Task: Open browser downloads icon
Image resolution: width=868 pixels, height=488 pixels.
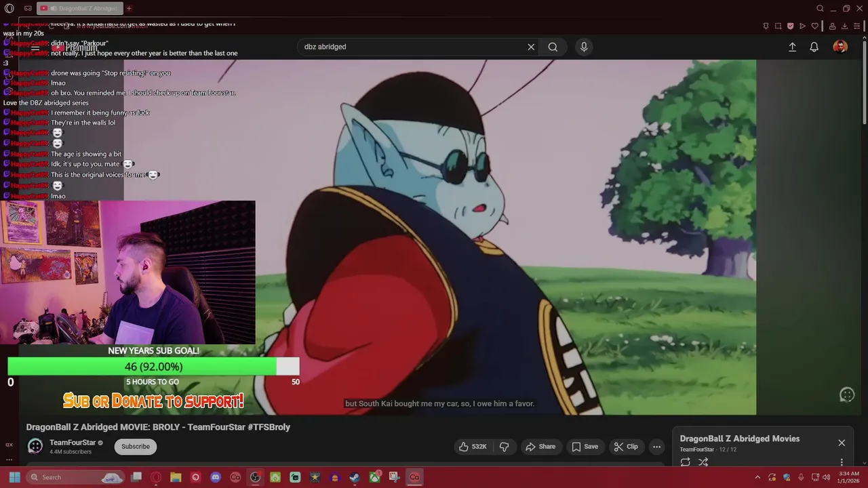Action: [845, 26]
